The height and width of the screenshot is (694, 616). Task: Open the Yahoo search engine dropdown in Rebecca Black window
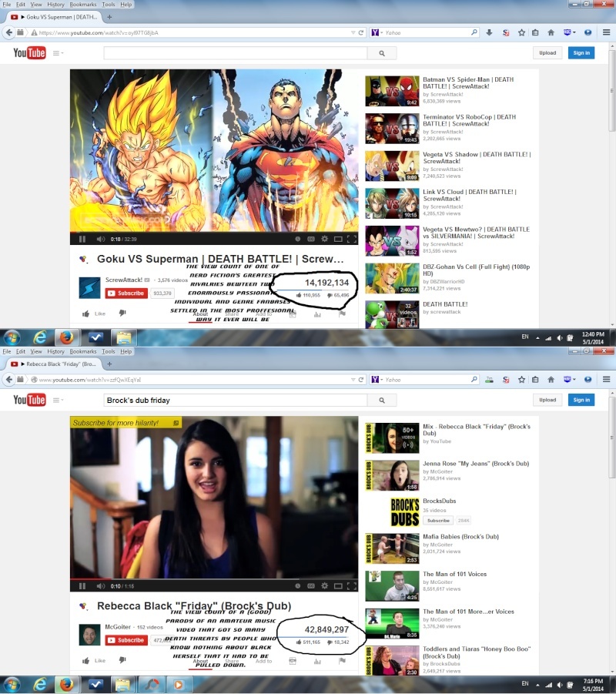(377, 380)
